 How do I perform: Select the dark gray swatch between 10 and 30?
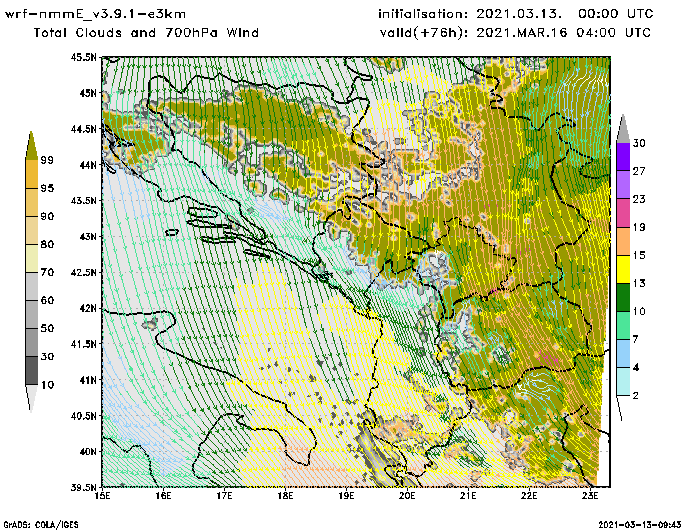click(x=32, y=371)
